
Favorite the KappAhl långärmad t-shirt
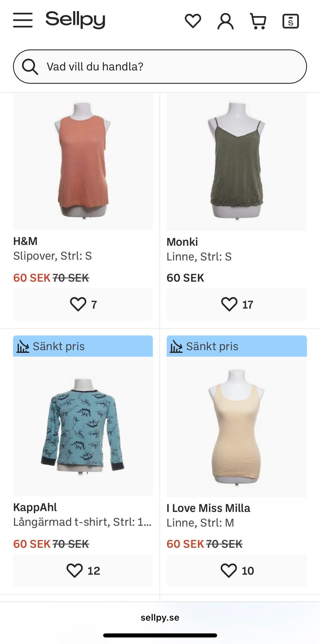83,570
